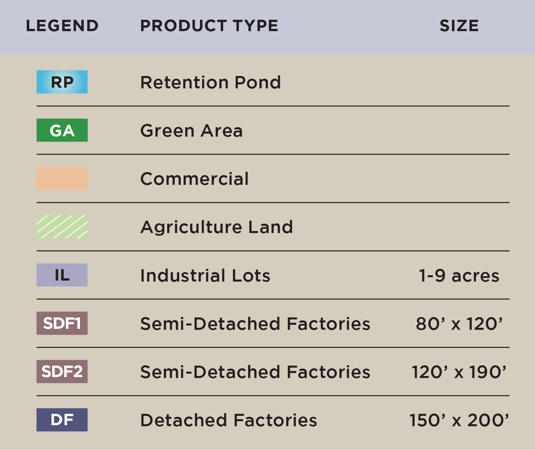The width and height of the screenshot is (535, 450).
Task: Select the navy DF legend badge
Action: [x=62, y=420]
